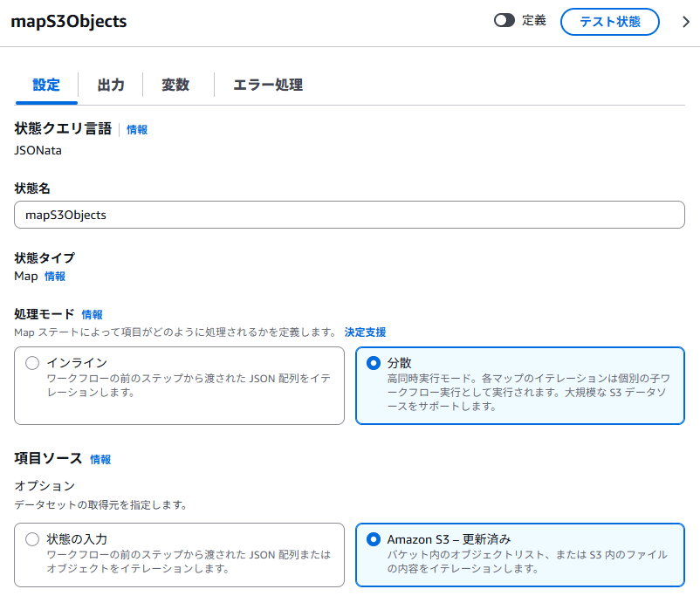Collapse the panel with the chevron arrow
Viewport: 700px width, 596px height.
(685, 22)
